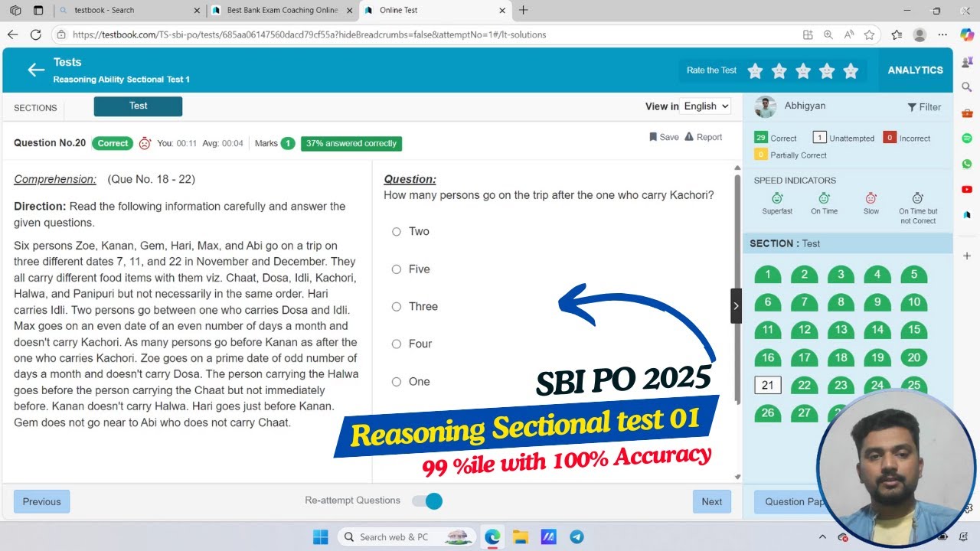
Task: Open Abhigyan profile avatar
Action: 765,107
